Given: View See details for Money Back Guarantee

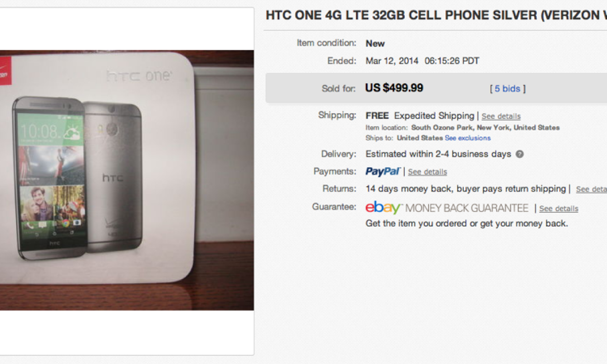Looking at the screenshot, I should 558,208.
